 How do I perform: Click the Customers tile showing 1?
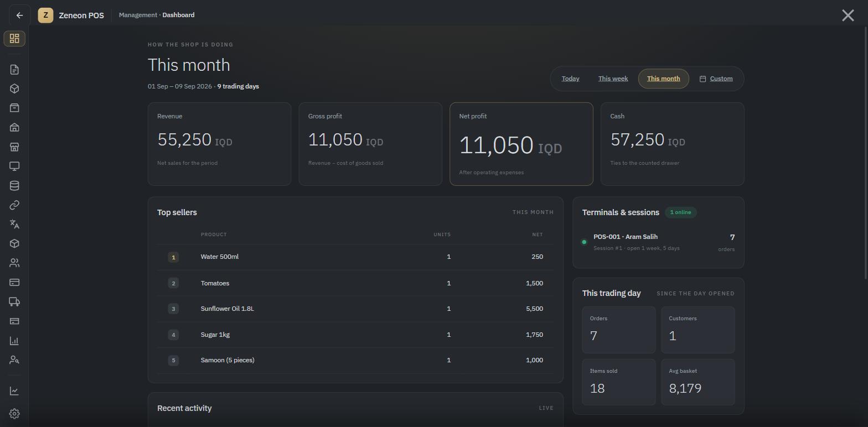click(698, 330)
